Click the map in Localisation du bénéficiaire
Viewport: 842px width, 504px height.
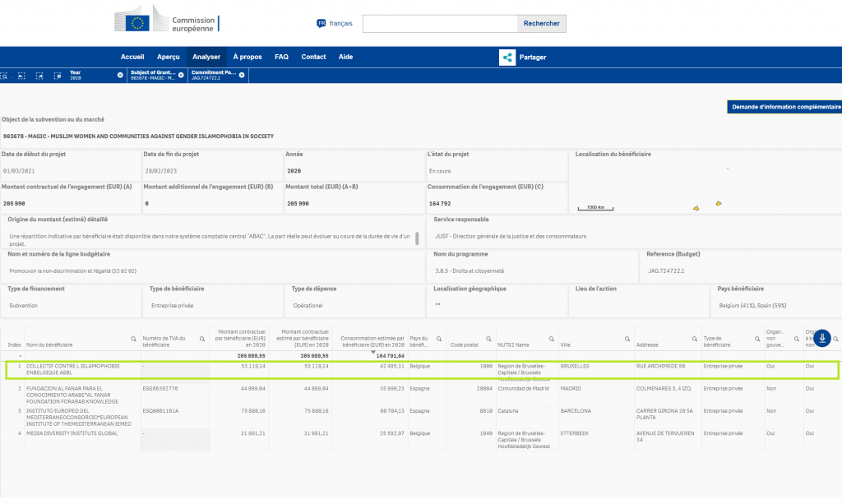tap(705, 185)
